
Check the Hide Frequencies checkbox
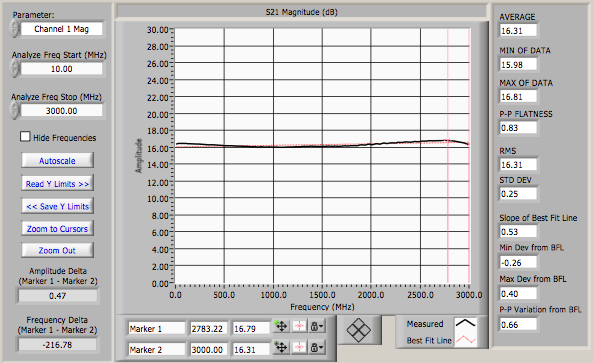25,137
